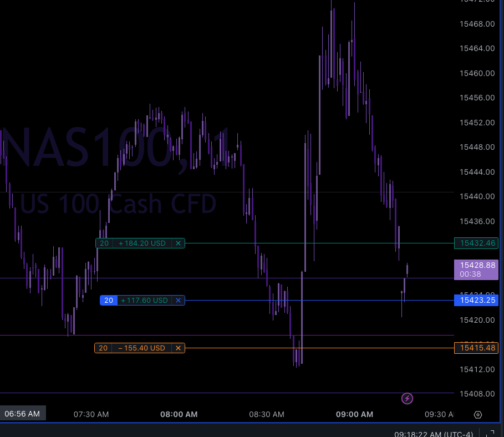Select the +184.20 USD profit label
This screenshot has height=437, width=504.
pos(142,243)
